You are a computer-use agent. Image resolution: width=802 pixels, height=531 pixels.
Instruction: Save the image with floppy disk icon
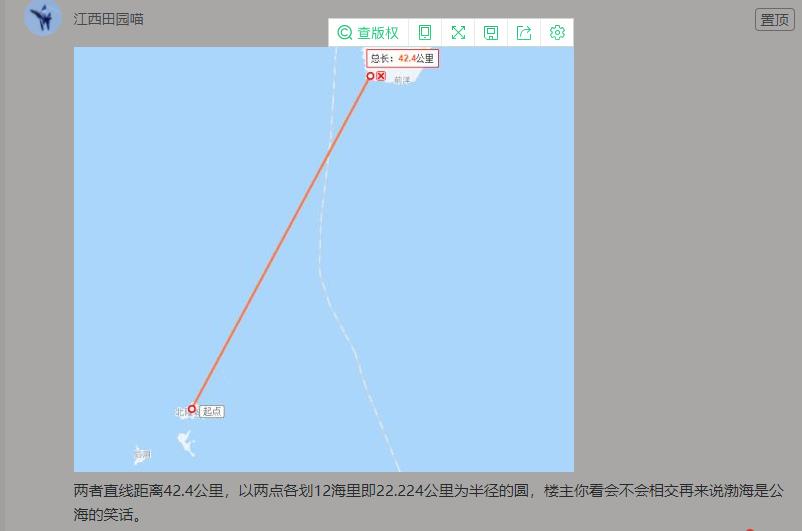pos(491,33)
